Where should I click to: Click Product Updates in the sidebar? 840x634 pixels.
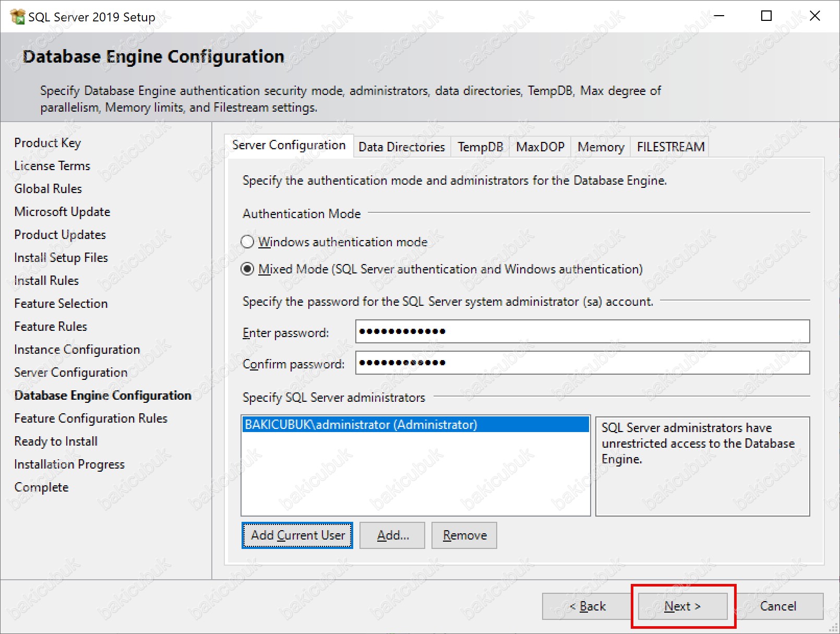point(60,235)
